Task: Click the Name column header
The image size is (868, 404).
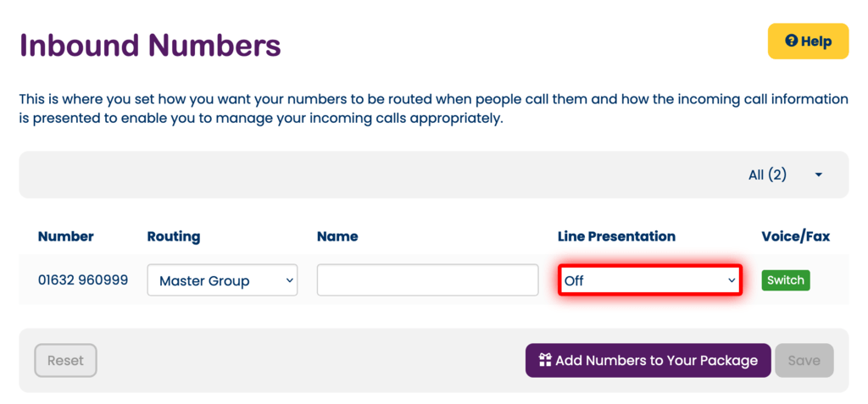Action: click(x=337, y=236)
